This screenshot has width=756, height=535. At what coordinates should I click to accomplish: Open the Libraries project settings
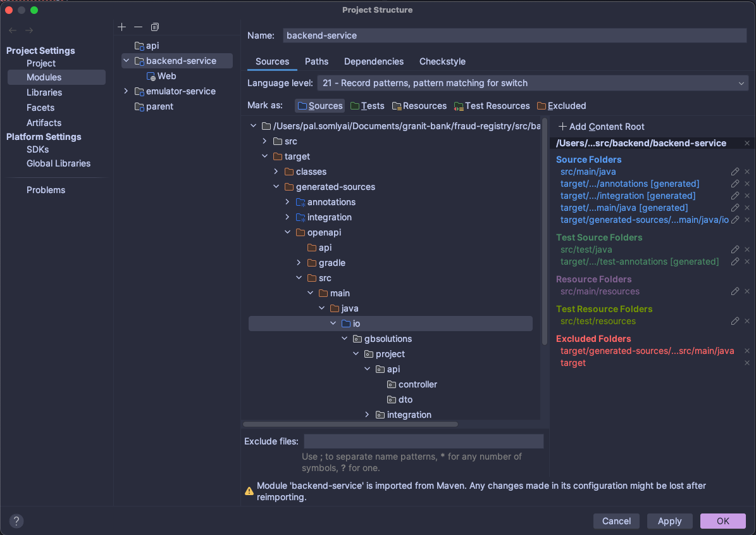(x=44, y=92)
